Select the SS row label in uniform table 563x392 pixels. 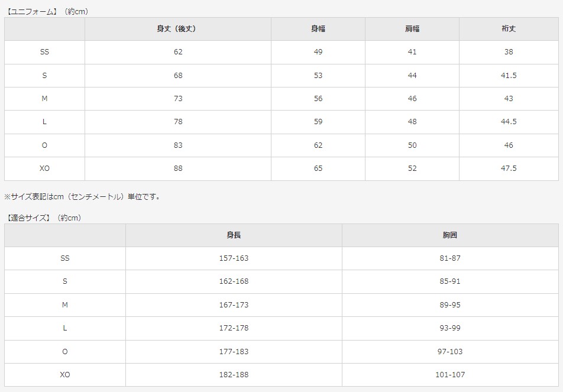[x=44, y=52]
